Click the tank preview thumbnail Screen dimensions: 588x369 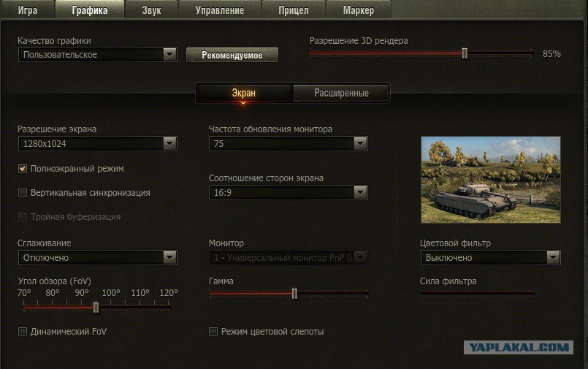(x=491, y=180)
